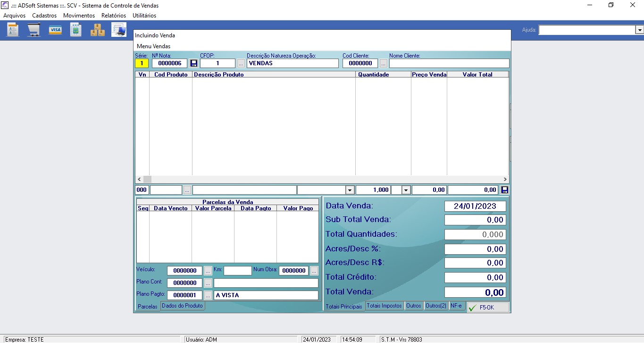Select Totais Impostos tab

tap(385, 306)
